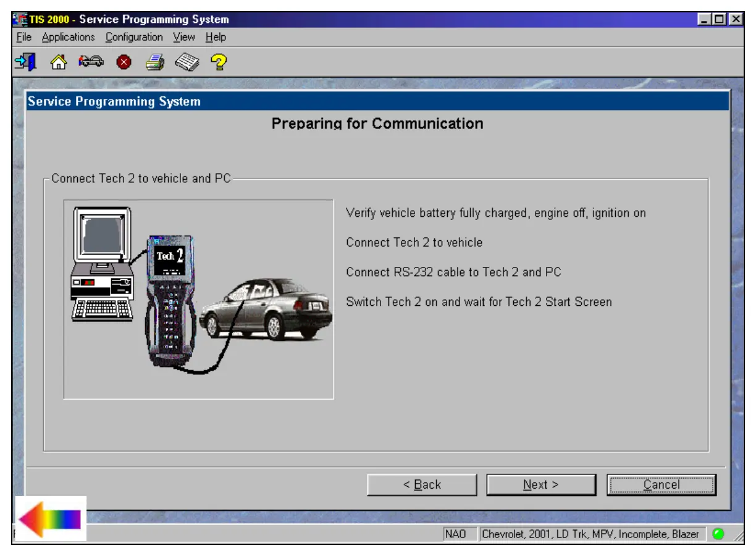756x556 pixels.
Task: Click the green status indicator light
Action: (718, 534)
